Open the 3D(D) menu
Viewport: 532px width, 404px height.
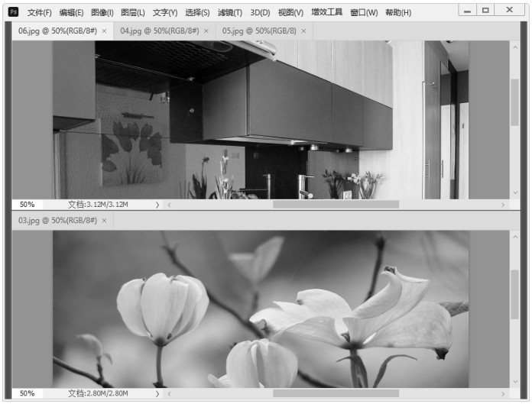tap(260, 12)
